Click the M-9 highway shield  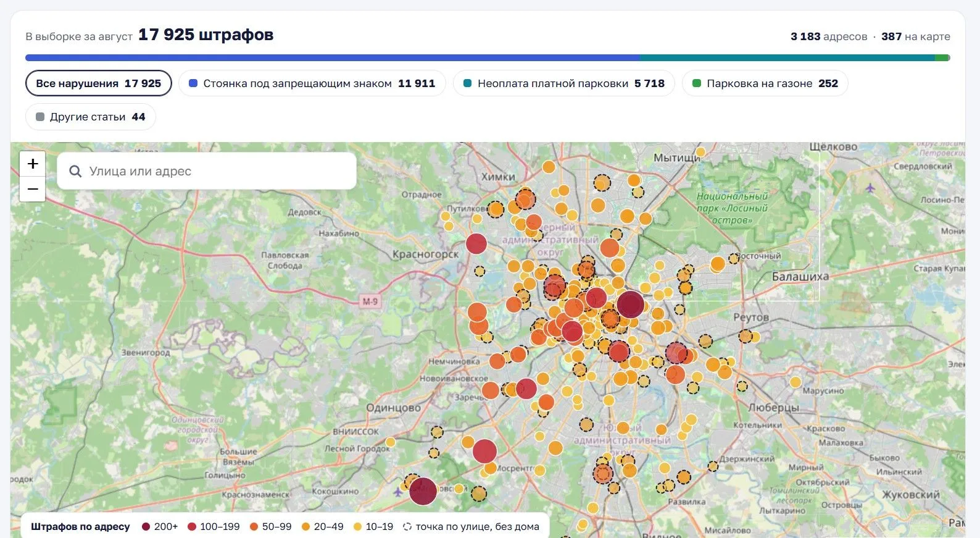pyautogui.click(x=370, y=301)
